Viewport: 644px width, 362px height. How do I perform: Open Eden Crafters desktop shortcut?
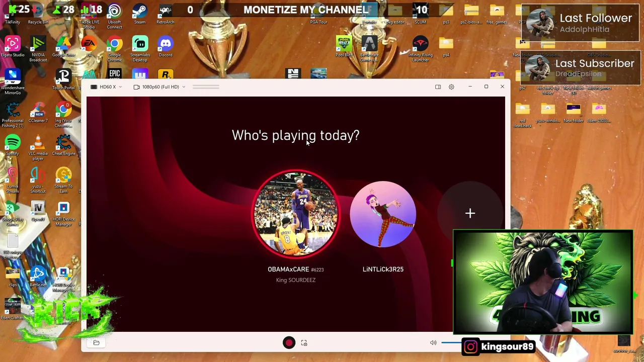(13, 310)
